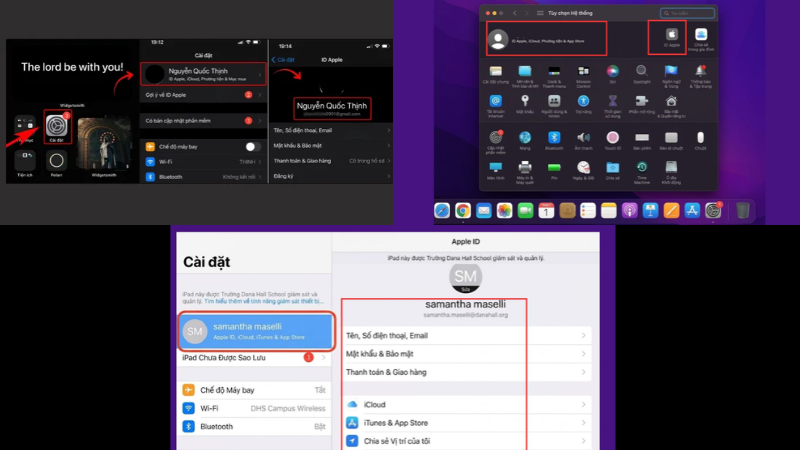Open ID Apple pane icon on Mac
This screenshot has height=450, width=800.
tap(671, 37)
